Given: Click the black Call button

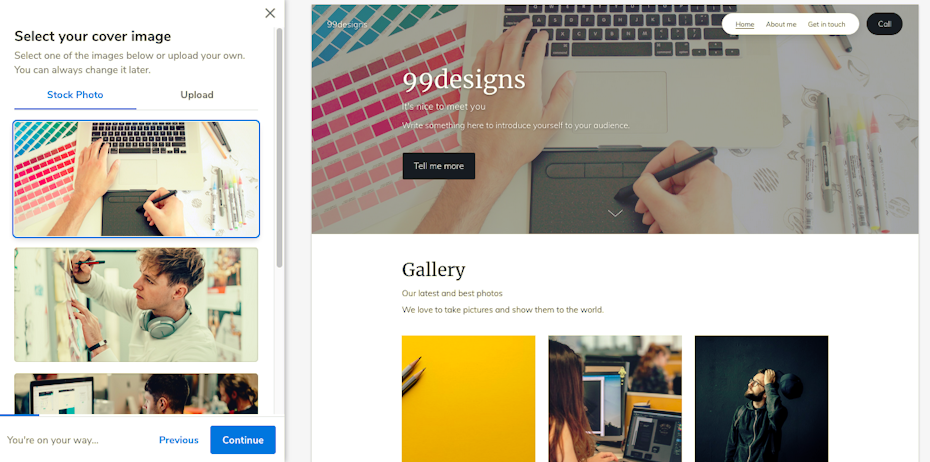Looking at the screenshot, I should click(x=884, y=24).
